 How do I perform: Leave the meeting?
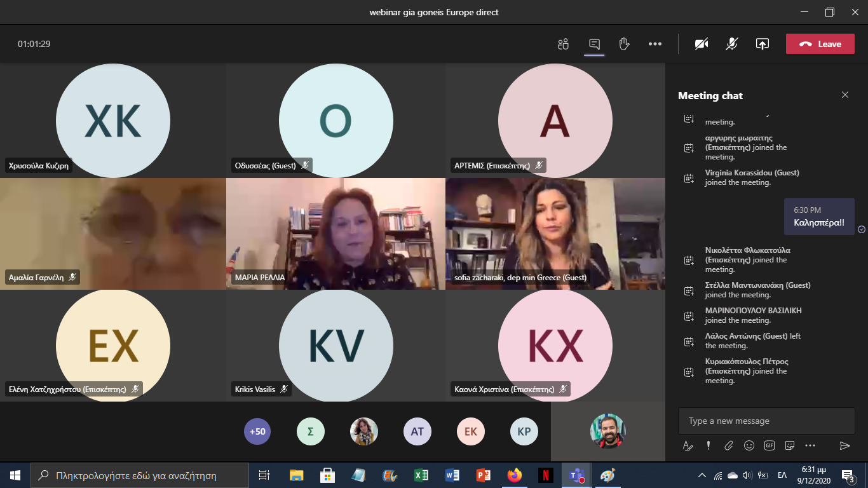(820, 44)
